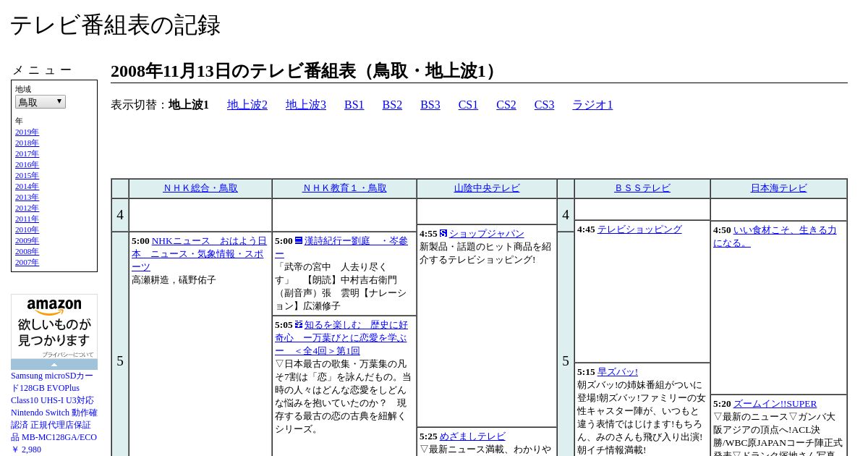Open the 2007年 archive link
868x456 pixels.
pos(27,262)
